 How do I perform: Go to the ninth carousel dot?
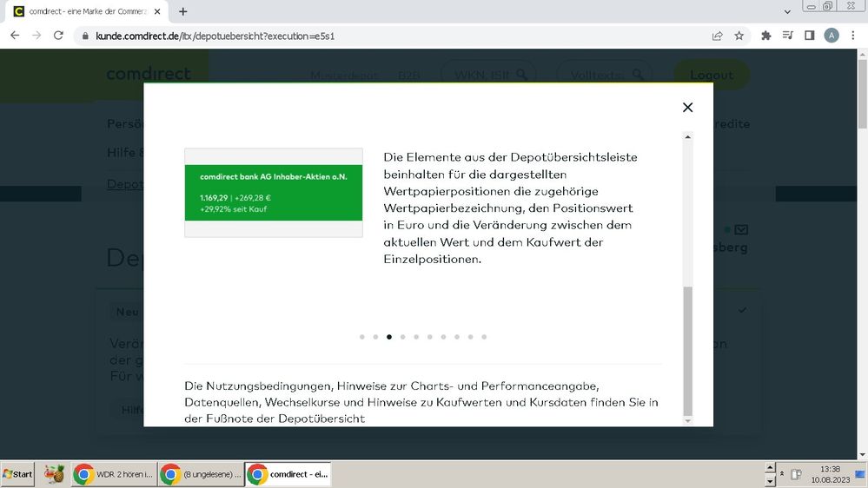(471, 337)
